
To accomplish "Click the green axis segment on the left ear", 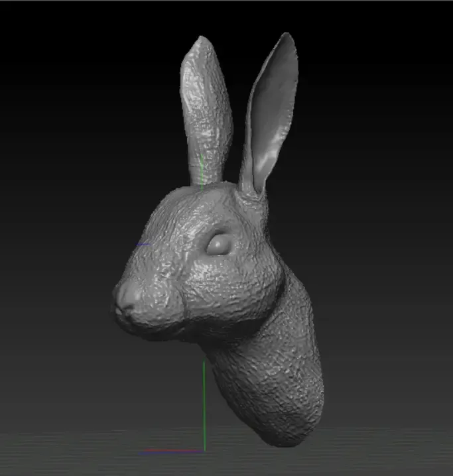I will [x=202, y=172].
